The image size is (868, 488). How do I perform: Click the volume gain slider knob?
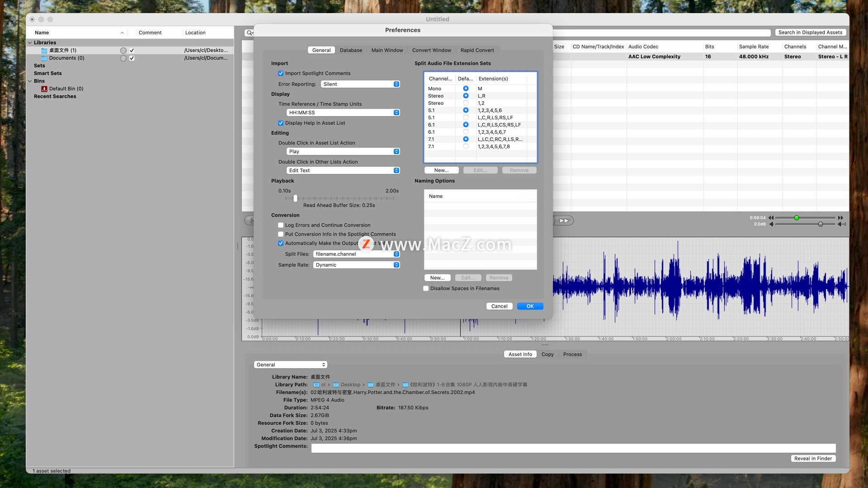click(821, 225)
